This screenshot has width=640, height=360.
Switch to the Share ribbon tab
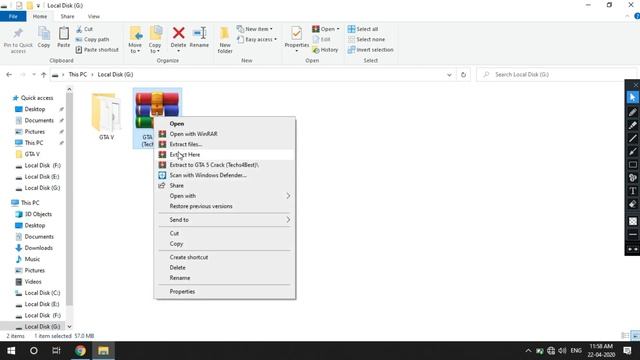point(67,16)
